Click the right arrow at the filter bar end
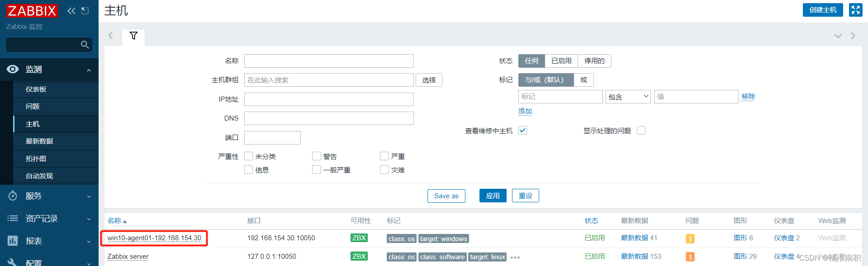Image resolution: width=868 pixels, height=266 pixels. (x=853, y=36)
